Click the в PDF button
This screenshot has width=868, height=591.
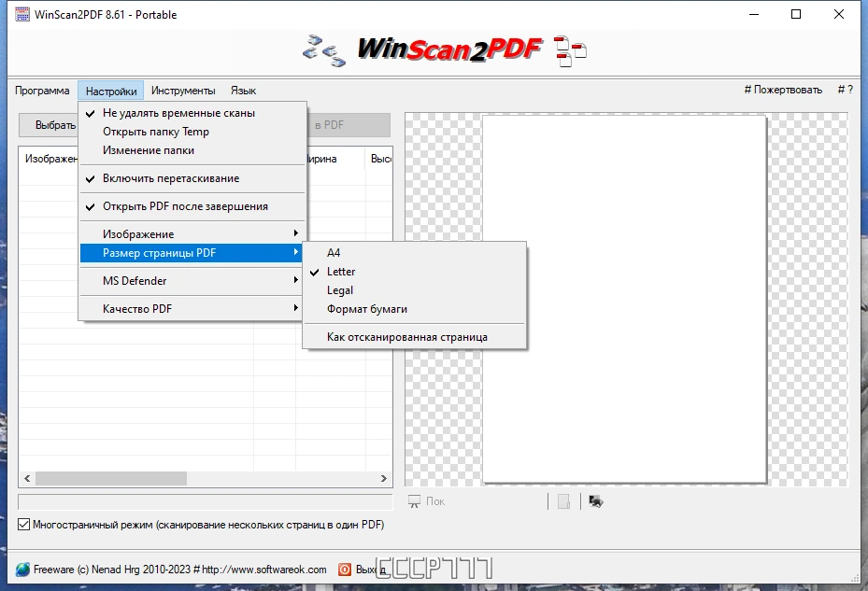pyautogui.click(x=349, y=125)
